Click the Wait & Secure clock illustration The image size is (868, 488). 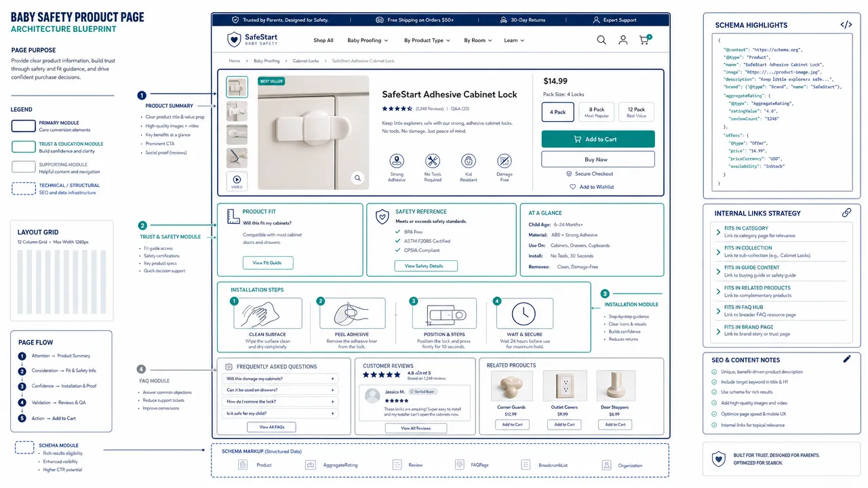pos(524,314)
